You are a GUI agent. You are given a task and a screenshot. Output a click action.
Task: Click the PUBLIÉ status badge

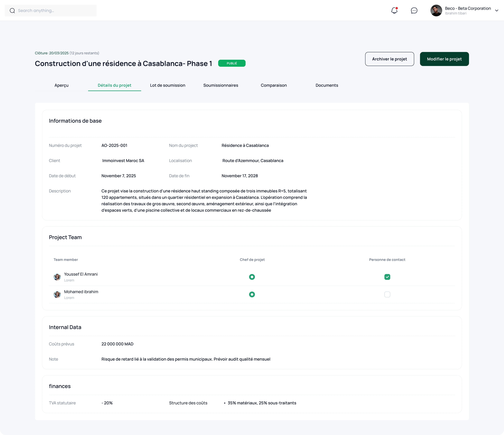tap(232, 63)
